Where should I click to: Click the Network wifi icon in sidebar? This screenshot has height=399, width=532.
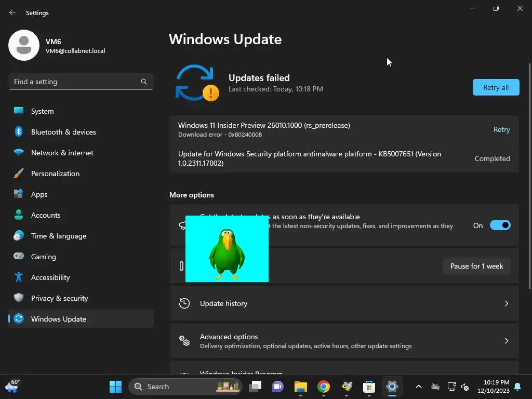coord(19,152)
